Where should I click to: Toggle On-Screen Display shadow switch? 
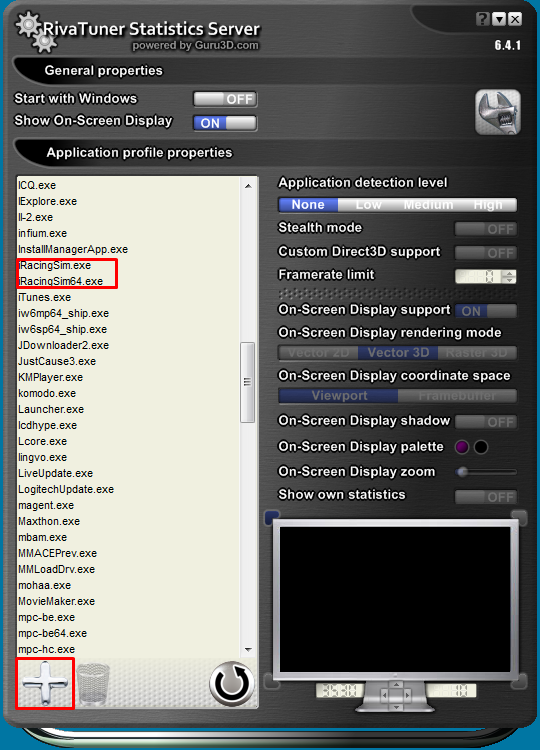485,422
